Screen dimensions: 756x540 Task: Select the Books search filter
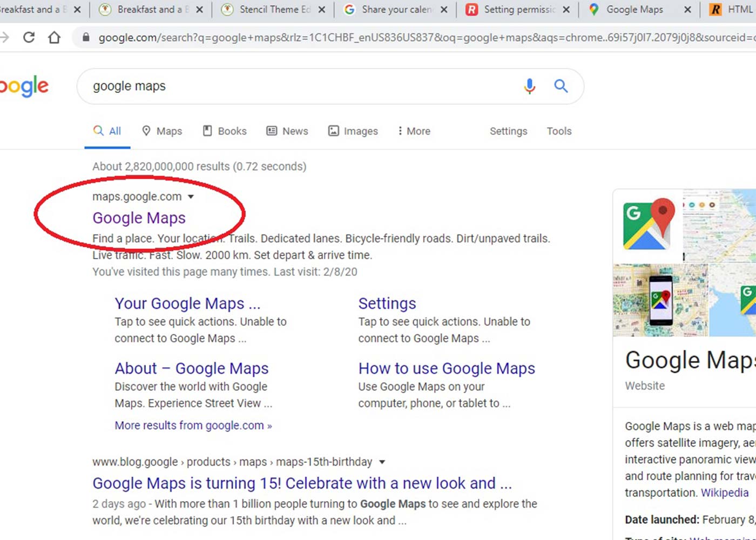(225, 131)
